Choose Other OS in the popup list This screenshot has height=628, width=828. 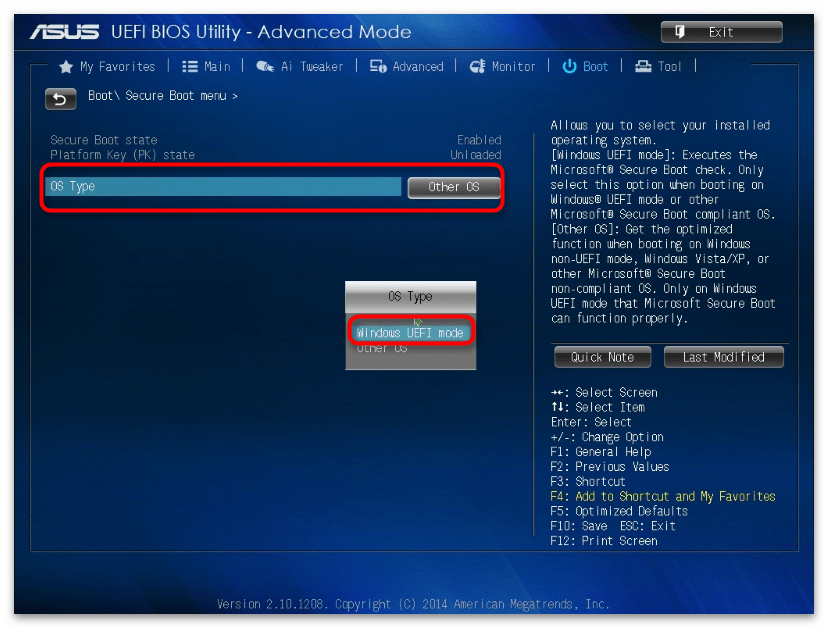click(383, 349)
